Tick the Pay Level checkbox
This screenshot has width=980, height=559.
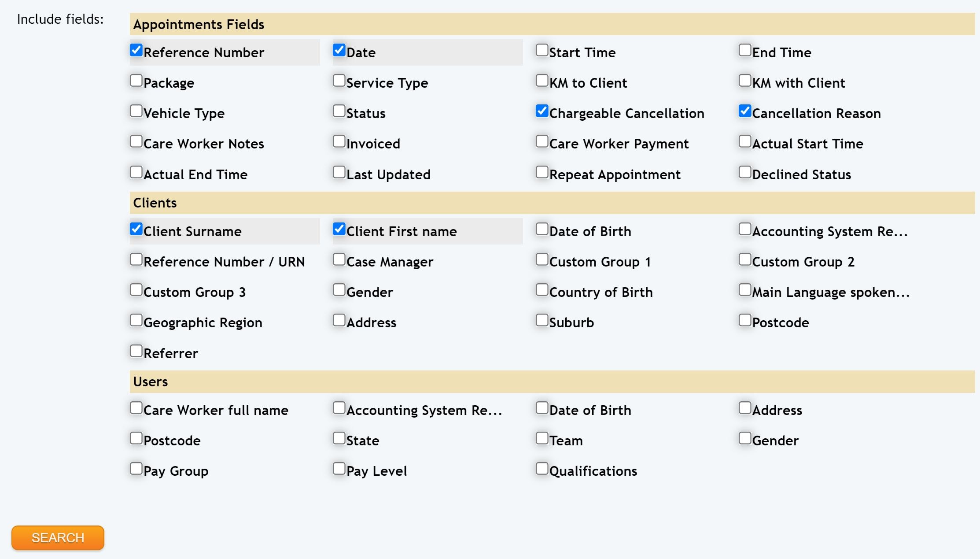pyautogui.click(x=339, y=469)
